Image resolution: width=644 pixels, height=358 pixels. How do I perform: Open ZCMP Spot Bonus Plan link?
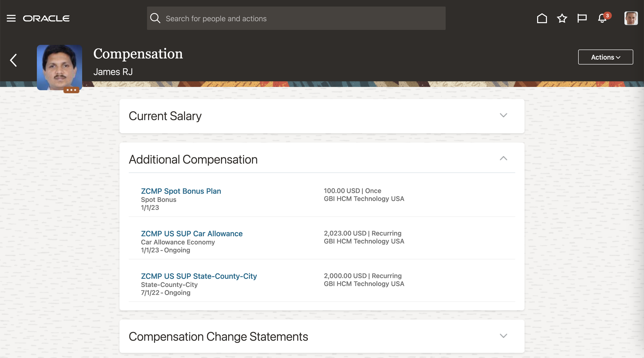pos(181,191)
